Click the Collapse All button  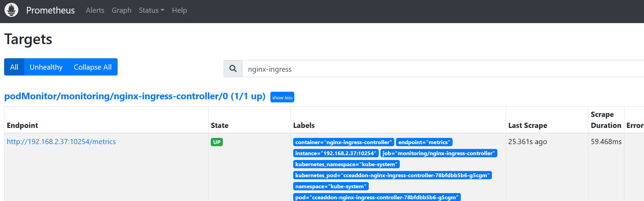point(93,67)
